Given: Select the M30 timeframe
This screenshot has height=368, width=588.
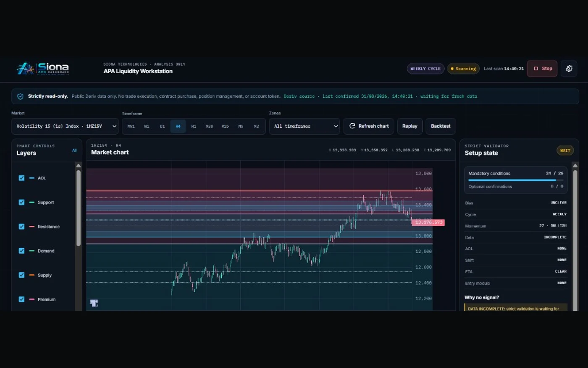Looking at the screenshot, I should tap(209, 126).
